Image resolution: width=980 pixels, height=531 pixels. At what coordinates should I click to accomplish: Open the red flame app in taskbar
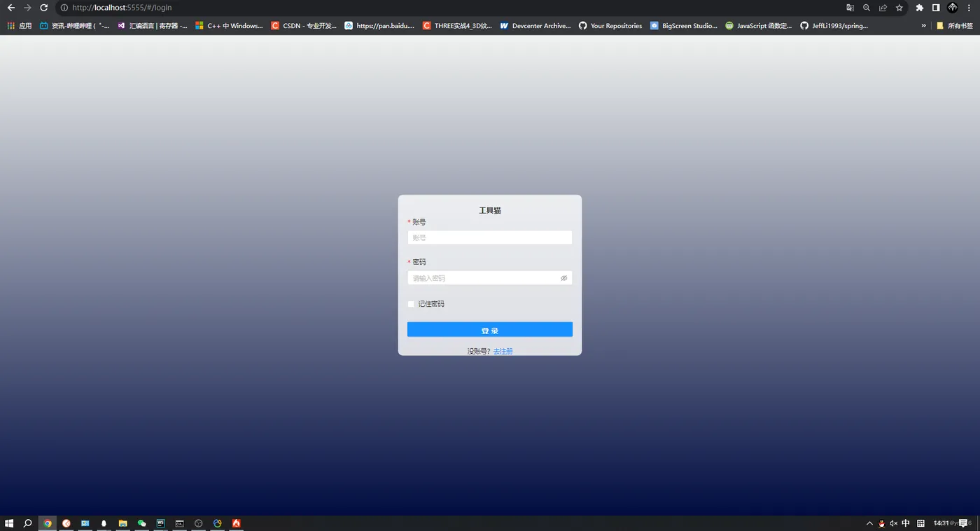click(x=237, y=523)
